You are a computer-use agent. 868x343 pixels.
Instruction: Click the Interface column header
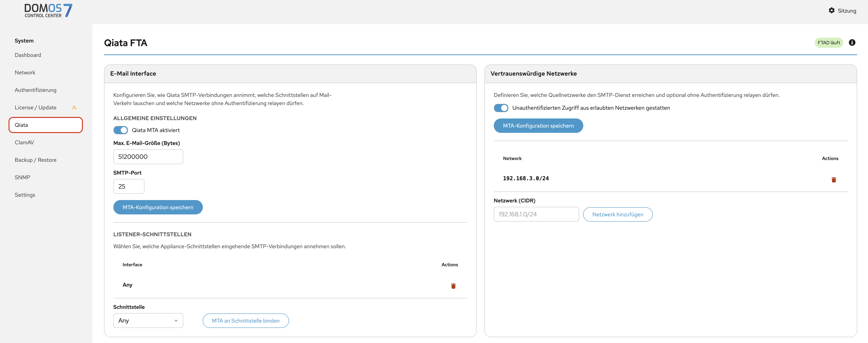[x=132, y=265]
